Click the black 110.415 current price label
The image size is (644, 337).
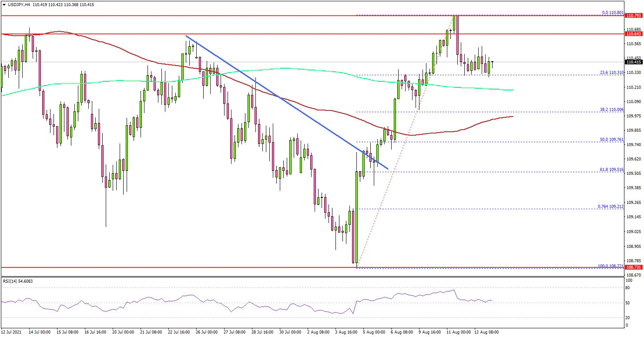click(x=633, y=62)
